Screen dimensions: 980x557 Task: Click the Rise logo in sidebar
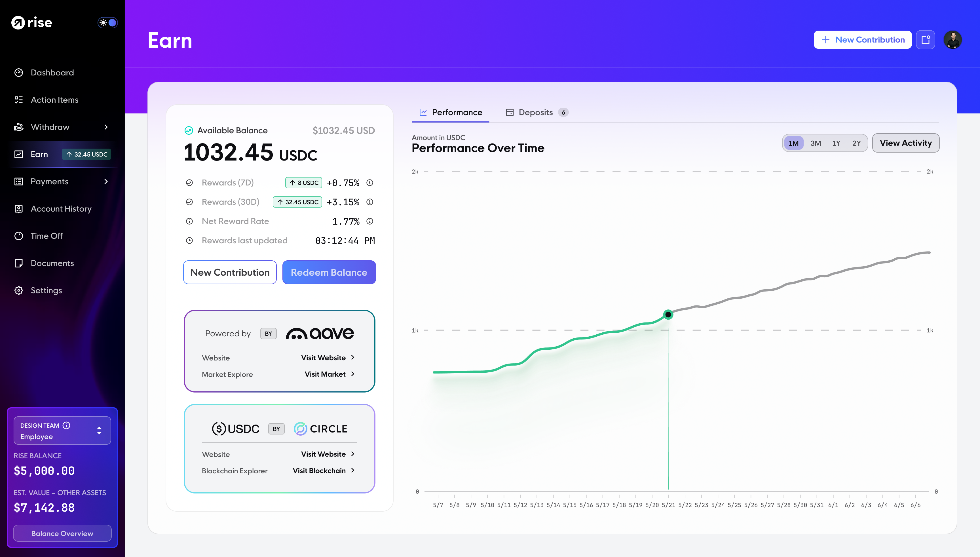pos(32,23)
